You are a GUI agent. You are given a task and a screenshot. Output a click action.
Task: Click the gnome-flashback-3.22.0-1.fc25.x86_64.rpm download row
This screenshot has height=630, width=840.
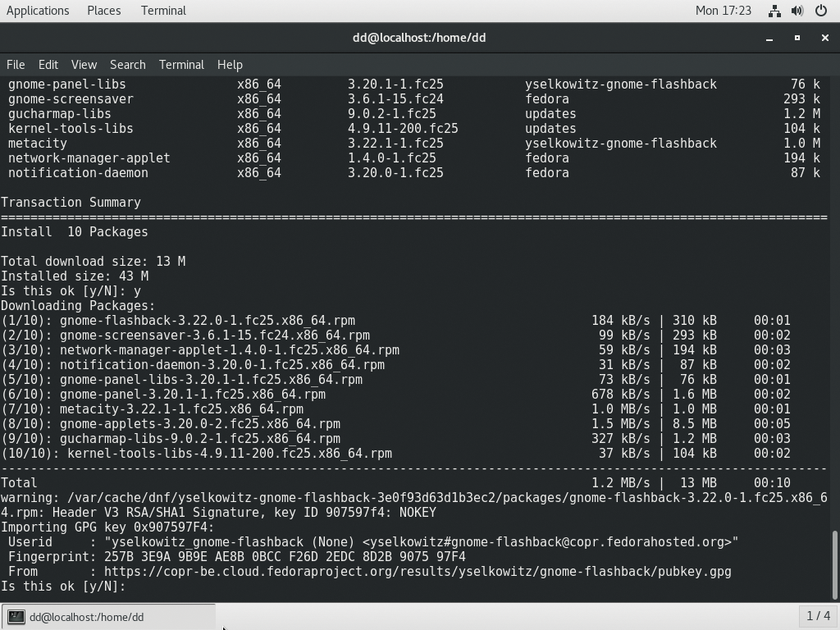click(395, 321)
